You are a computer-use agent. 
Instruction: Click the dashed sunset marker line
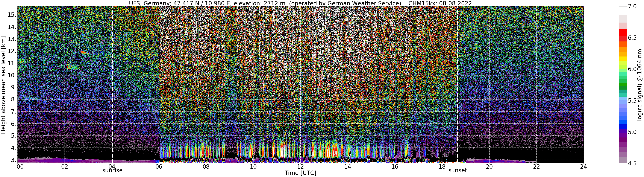click(458, 85)
